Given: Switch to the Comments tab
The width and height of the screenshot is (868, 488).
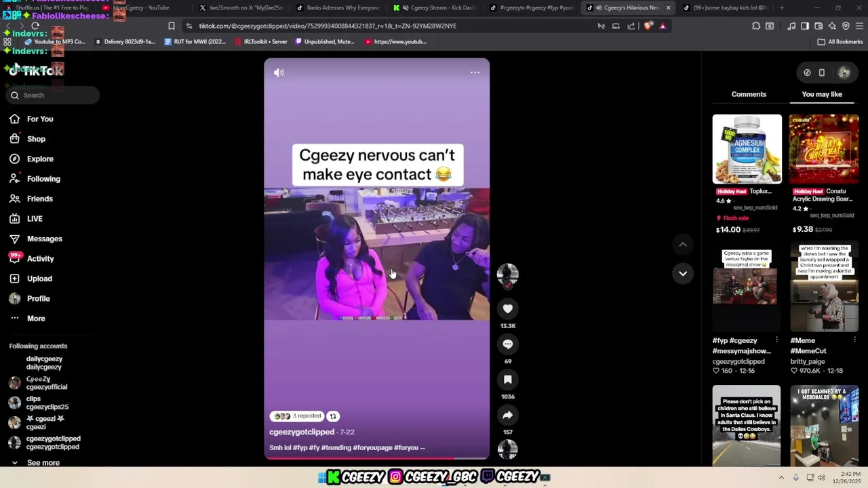Looking at the screenshot, I should (x=749, y=94).
